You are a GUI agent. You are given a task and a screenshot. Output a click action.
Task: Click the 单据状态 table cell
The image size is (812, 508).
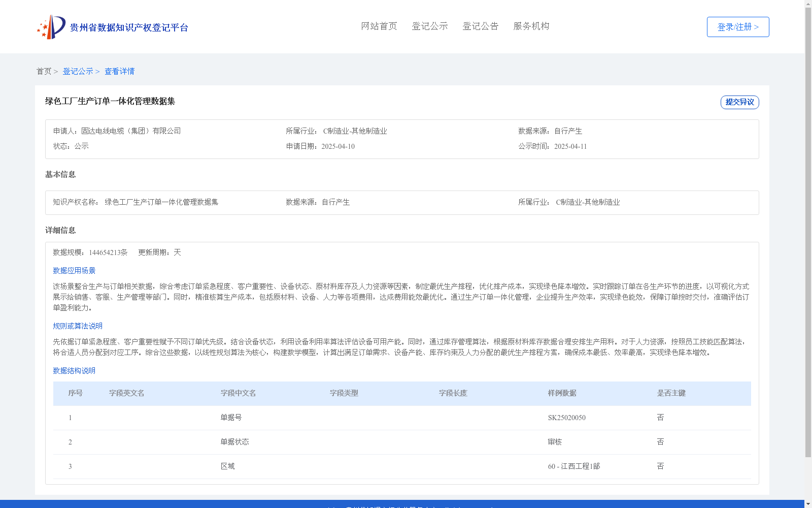[235, 442]
